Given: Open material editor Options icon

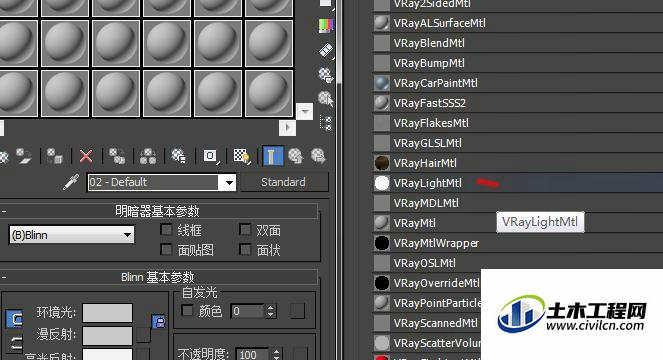Looking at the screenshot, I should (x=326, y=75).
